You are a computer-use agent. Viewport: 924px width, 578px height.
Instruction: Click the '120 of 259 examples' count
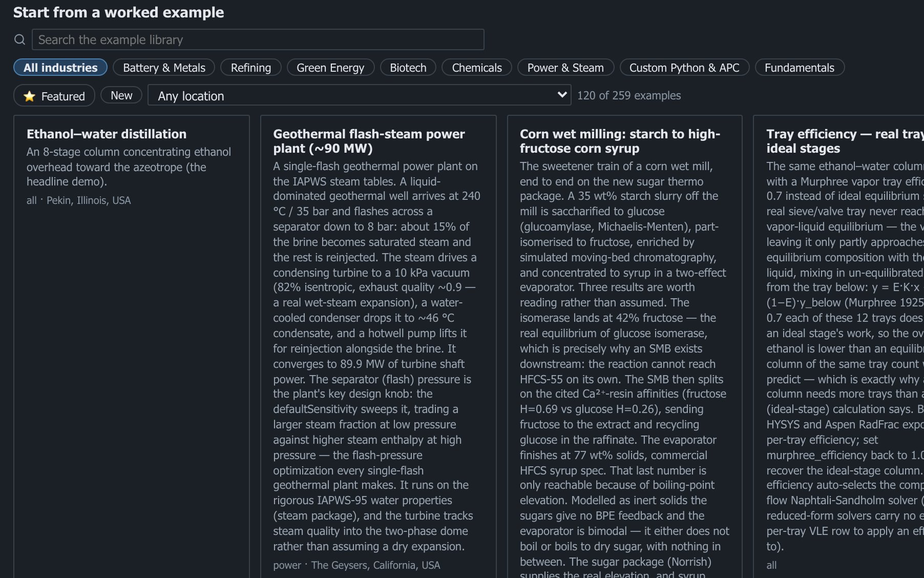pyautogui.click(x=629, y=95)
